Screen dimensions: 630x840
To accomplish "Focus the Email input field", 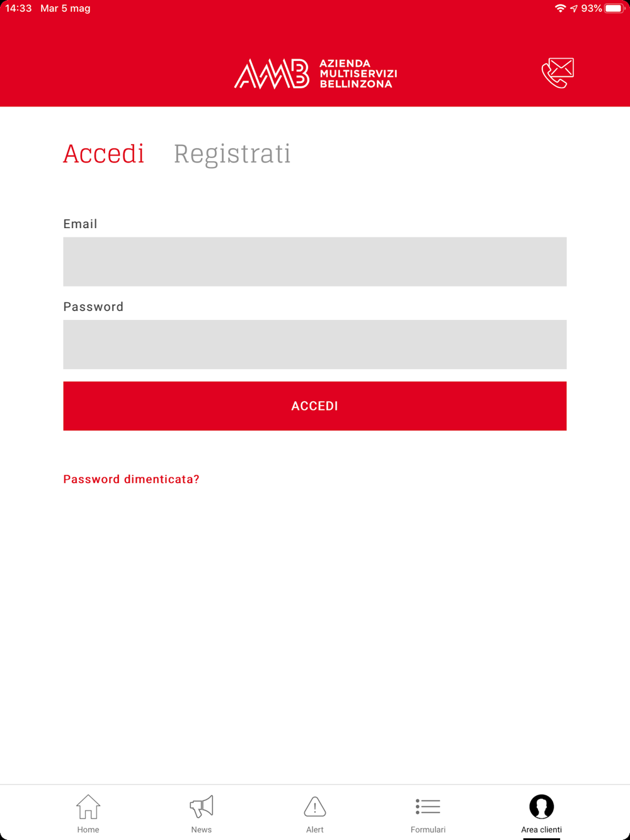I will (315, 262).
